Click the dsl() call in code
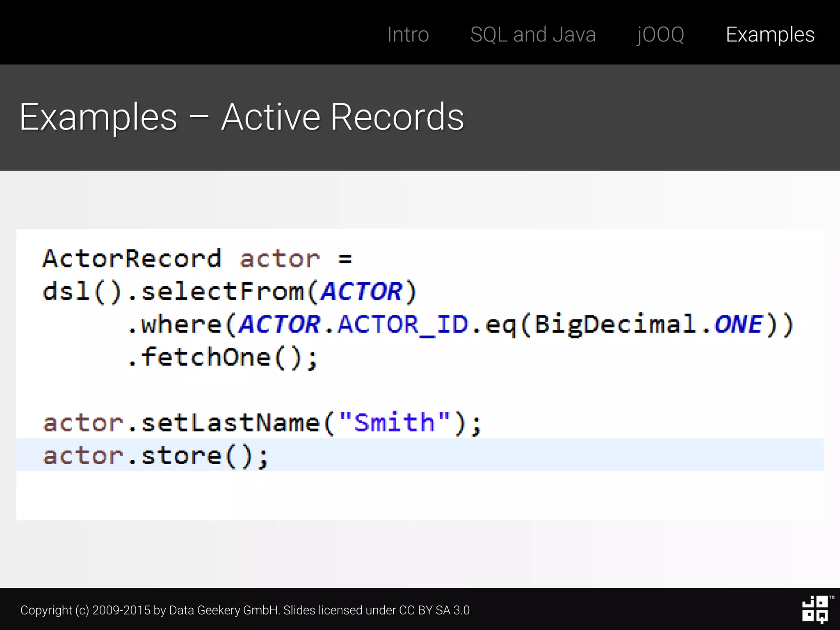Viewport: 840px width, 630px height. pyautogui.click(x=82, y=292)
